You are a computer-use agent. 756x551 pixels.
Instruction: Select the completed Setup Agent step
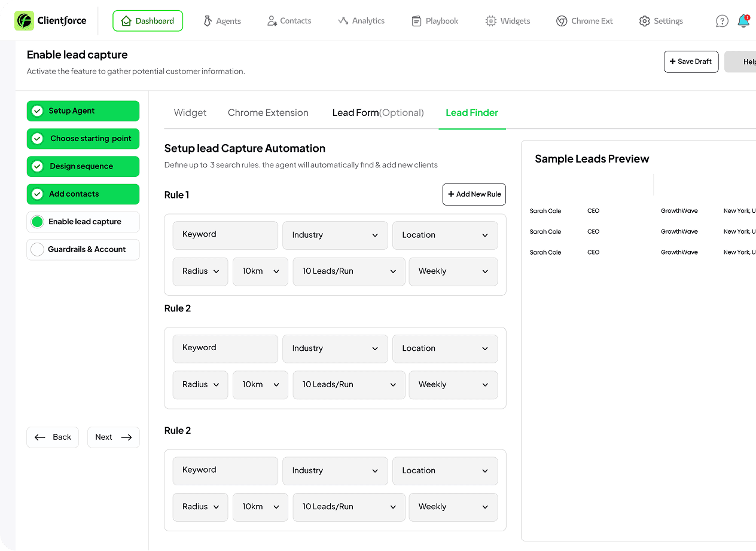click(83, 111)
